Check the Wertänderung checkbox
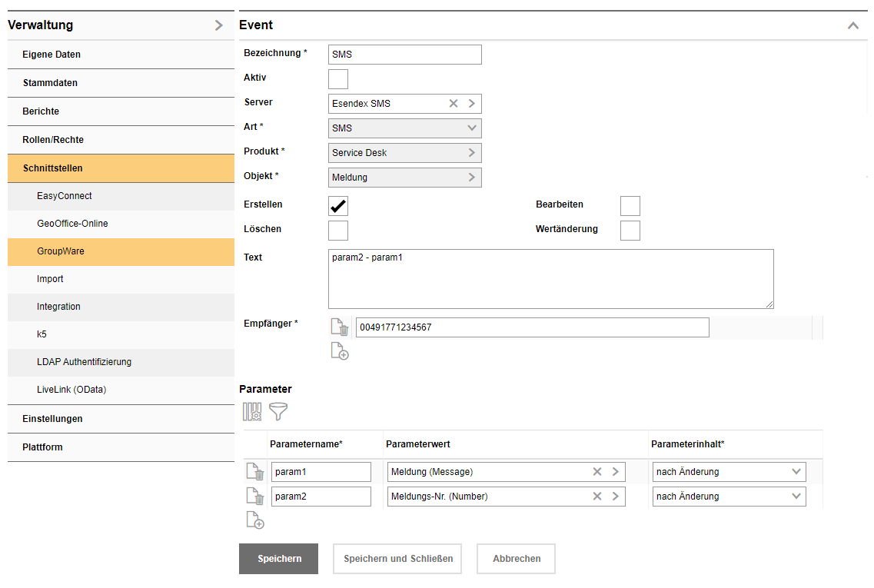The height and width of the screenshot is (588, 874). pyautogui.click(x=630, y=231)
